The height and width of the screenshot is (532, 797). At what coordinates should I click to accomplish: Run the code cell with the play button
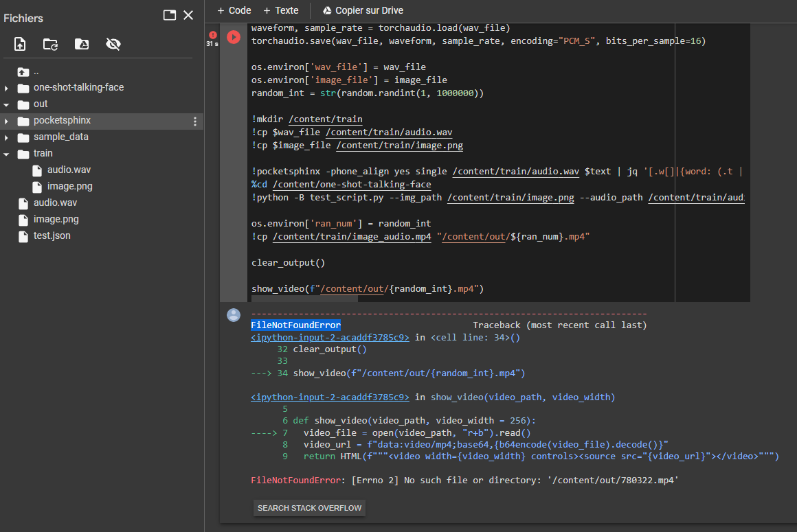(x=233, y=37)
